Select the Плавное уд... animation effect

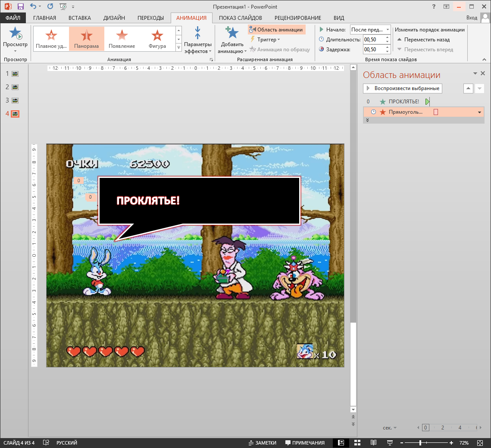pos(51,38)
